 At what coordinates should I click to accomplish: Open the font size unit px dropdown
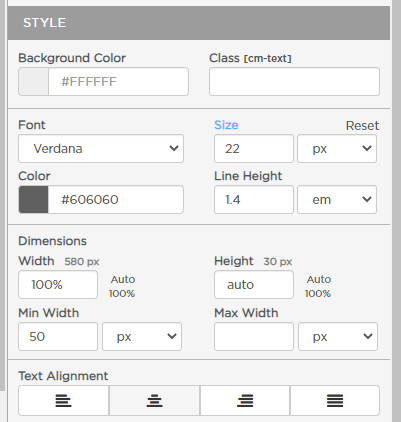pyautogui.click(x=337, y=149)
